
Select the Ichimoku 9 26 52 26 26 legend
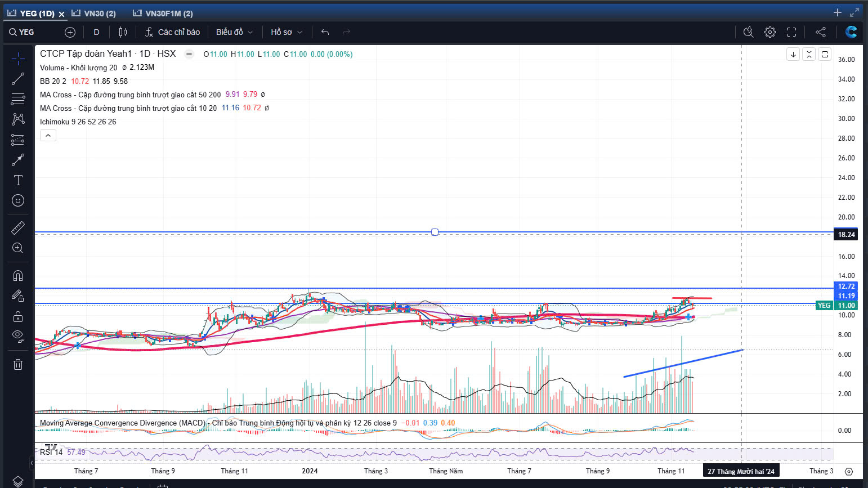click(x=78, y=122)
